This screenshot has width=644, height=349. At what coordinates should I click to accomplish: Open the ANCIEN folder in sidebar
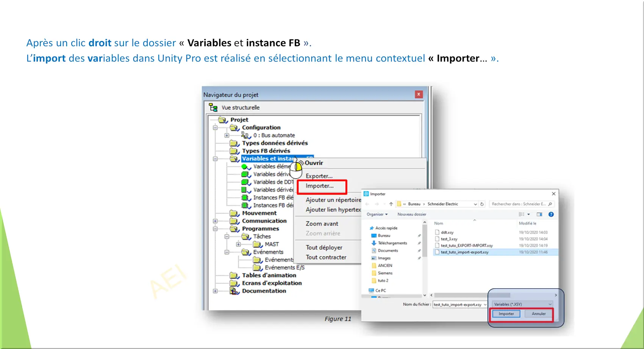385,266
